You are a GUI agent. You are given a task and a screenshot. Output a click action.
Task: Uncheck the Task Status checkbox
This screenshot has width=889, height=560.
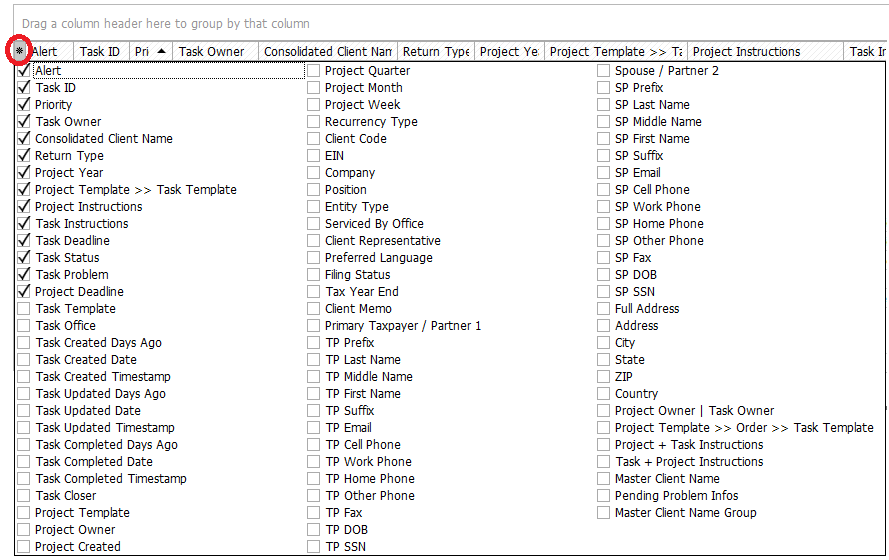point(24,258)
